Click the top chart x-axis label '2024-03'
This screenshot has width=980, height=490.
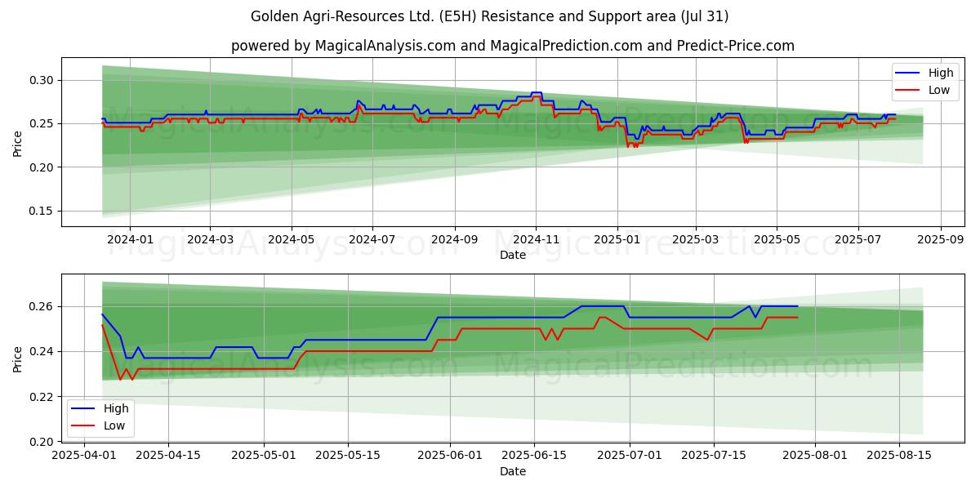[210, 240]
